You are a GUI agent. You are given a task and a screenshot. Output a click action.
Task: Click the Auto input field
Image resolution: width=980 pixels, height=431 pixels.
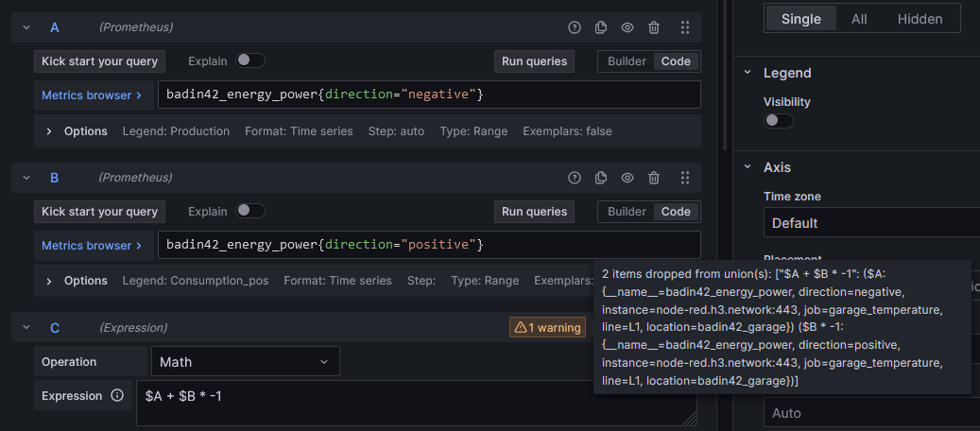click(872, 413)
